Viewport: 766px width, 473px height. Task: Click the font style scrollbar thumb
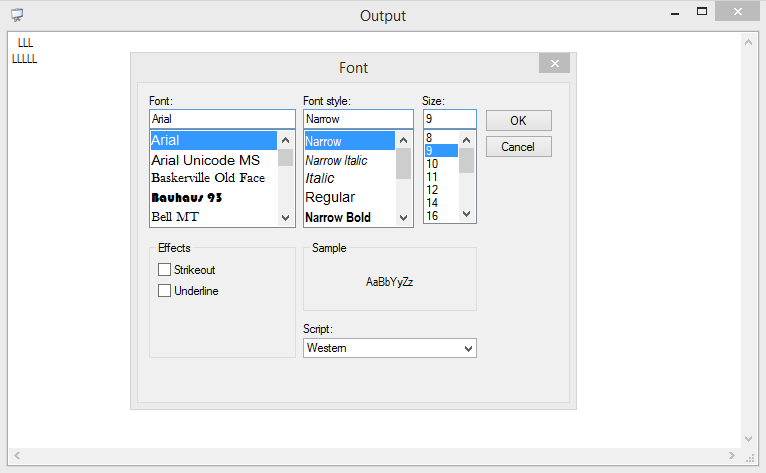tap(403, 164)
